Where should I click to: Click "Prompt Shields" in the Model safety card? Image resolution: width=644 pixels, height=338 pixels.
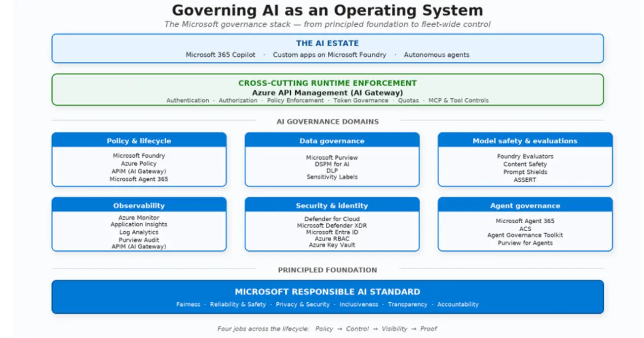pos(525,172)
